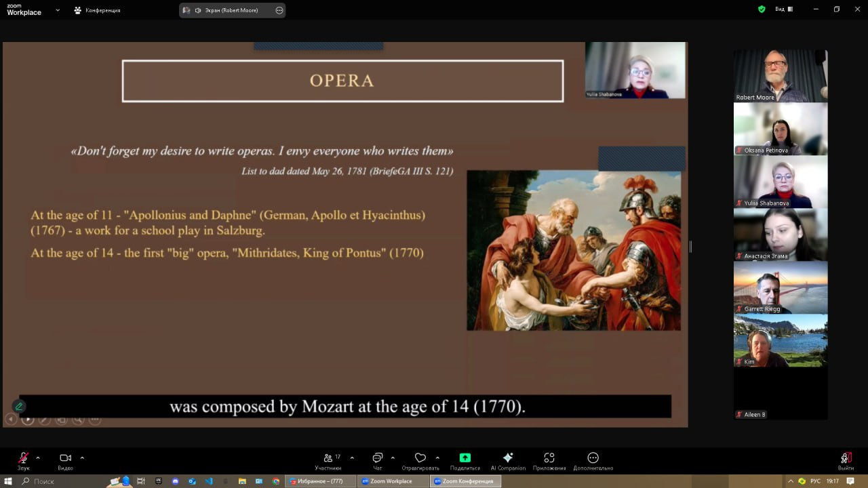Open File Explorer from the taskbar

(x=242, y=481)
